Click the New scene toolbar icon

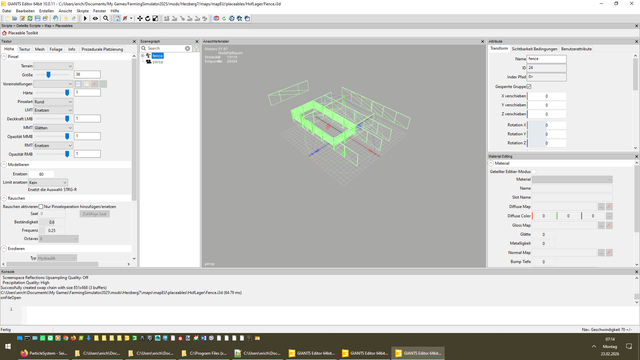tap(7, 18)
